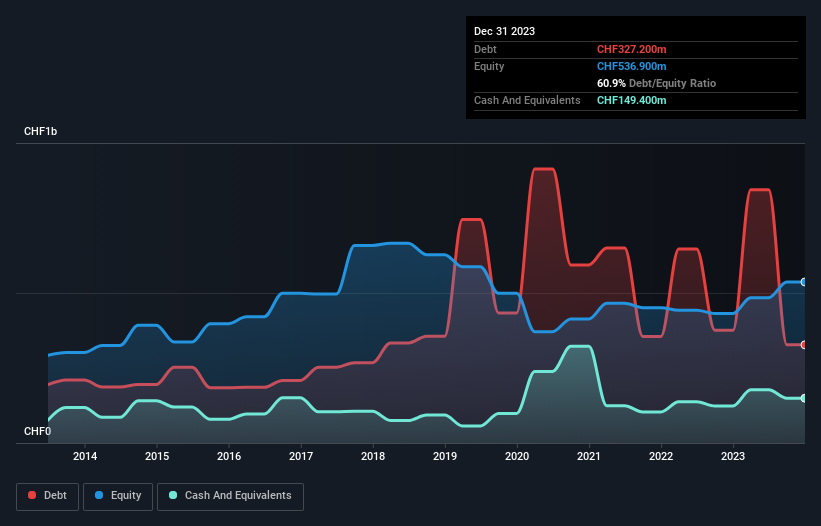Click the 2021 x-axis label
Screen dimensions: 821x526
pos(589,456)
